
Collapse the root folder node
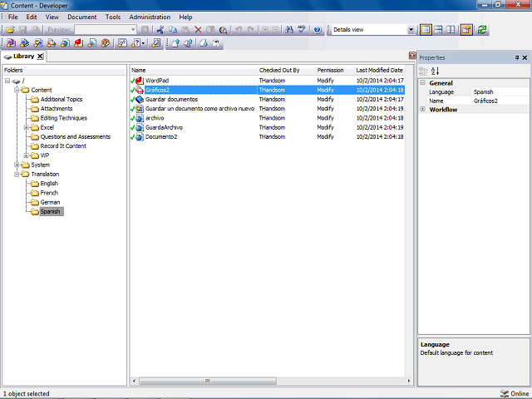pyautogui.click(x=7, y=81)
